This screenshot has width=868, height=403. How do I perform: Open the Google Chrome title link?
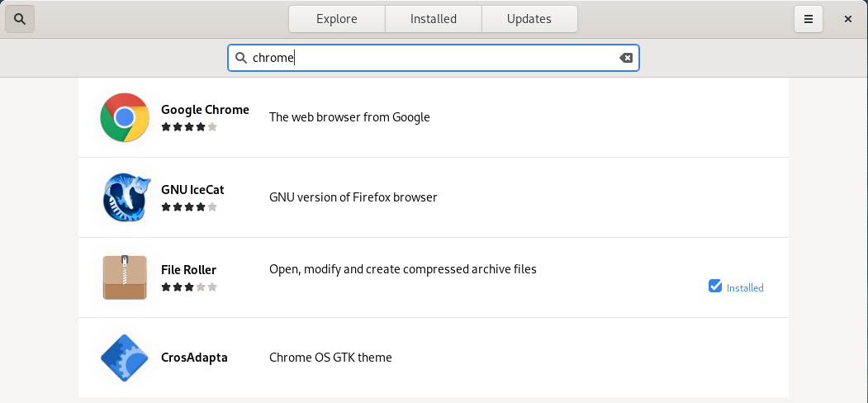[205, 110]
